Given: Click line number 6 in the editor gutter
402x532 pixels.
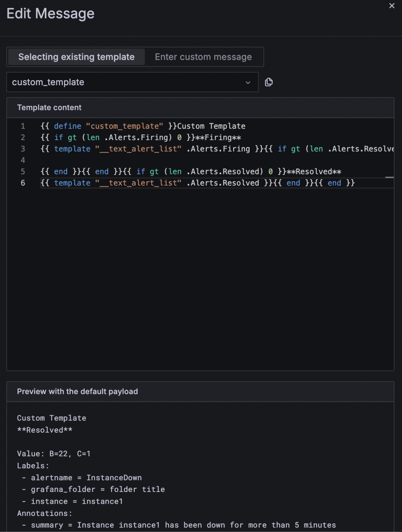Looking at the screenshot, I should click(23, 183).
